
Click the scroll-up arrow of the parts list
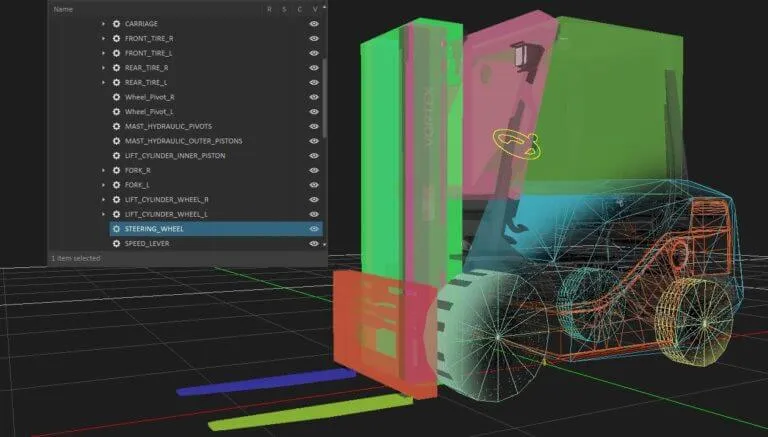point(324,7)
